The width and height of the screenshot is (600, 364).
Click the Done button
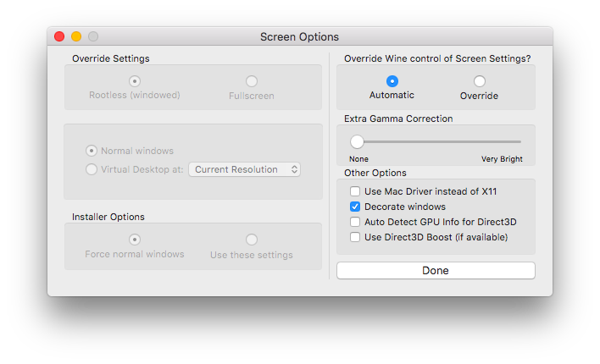[436, 270]
